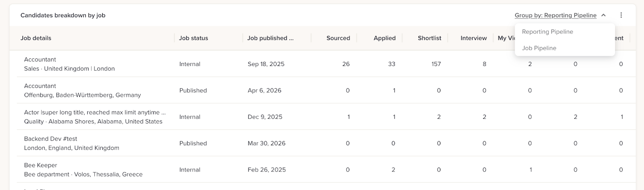The height and width of the screenshot is (190, 644).
Task: Open the Actor super long title job
Action: [x=95, y=113]
